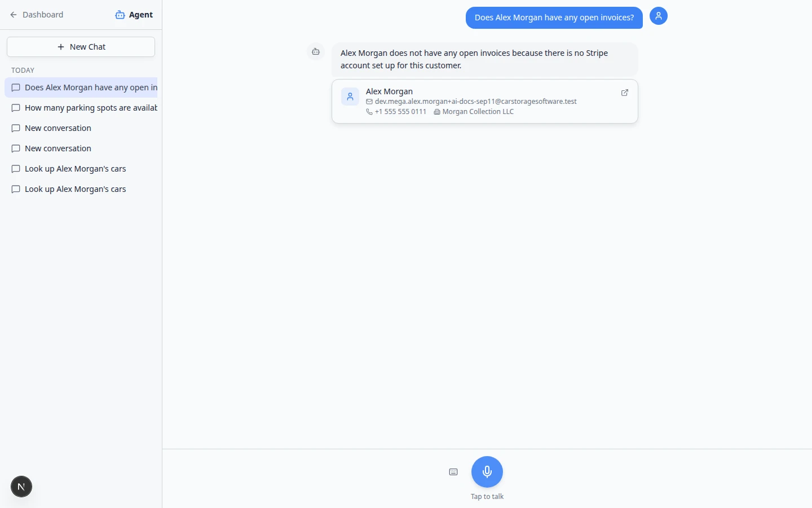Open the second 'New conversation' chat
The image size is (812, 508).
81,148
